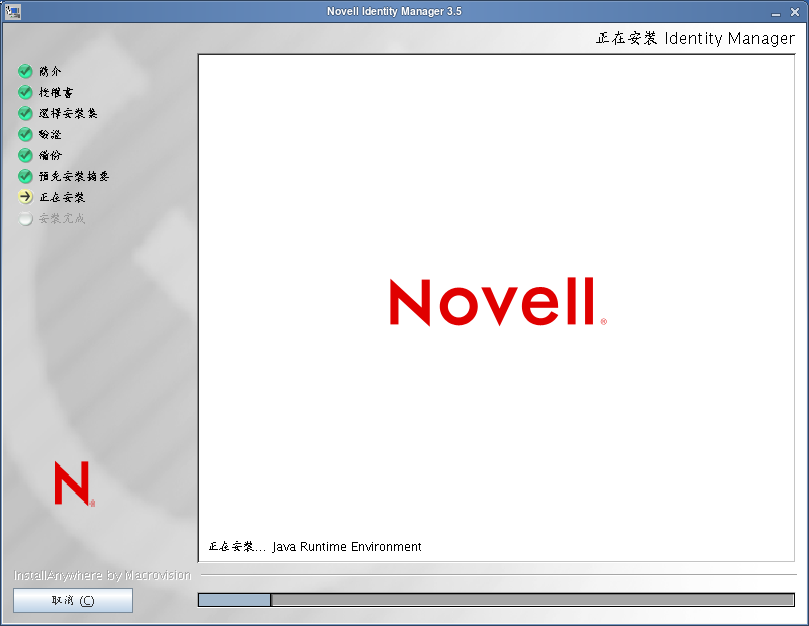Click the '正在安裝 Identity Manager' header text
This screenshot has width=809, height=626.
(695, 38)
